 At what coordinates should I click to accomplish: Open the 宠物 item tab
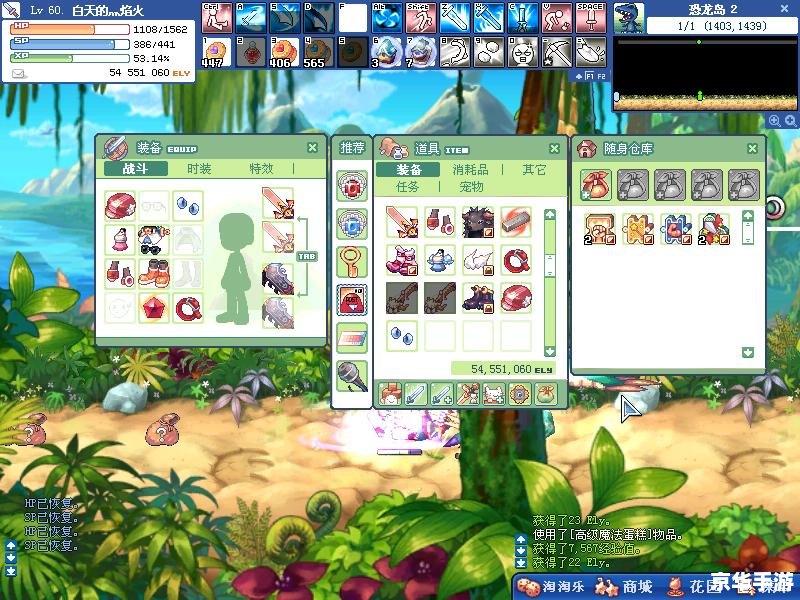(x=471, y=187)
